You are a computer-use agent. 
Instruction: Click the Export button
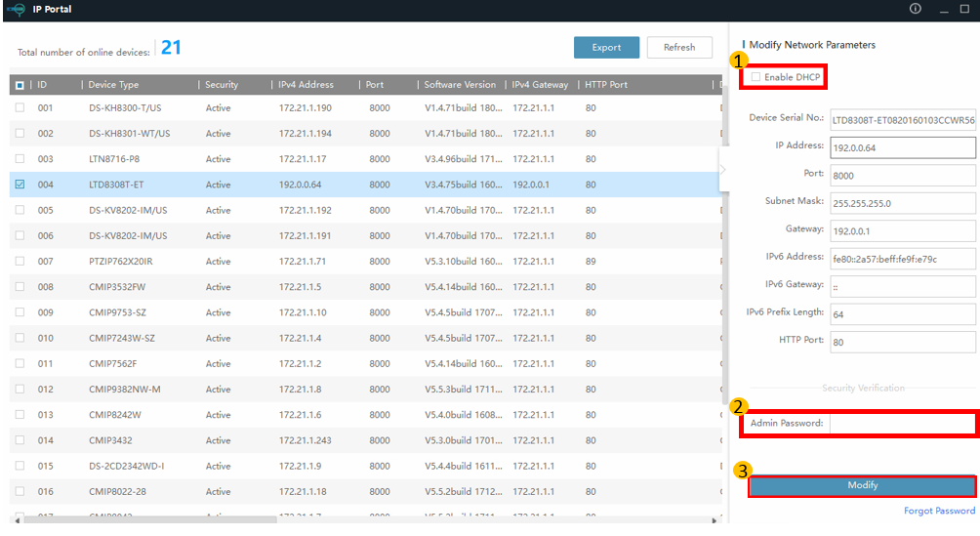[x=606, y=48]
